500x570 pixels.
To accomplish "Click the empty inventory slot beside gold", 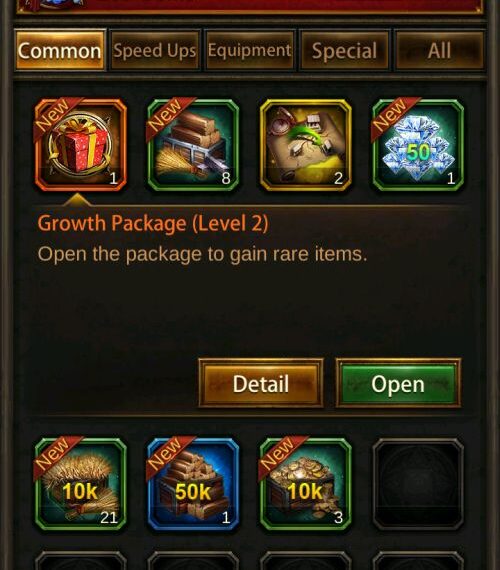I will click(x=418, y=484).
